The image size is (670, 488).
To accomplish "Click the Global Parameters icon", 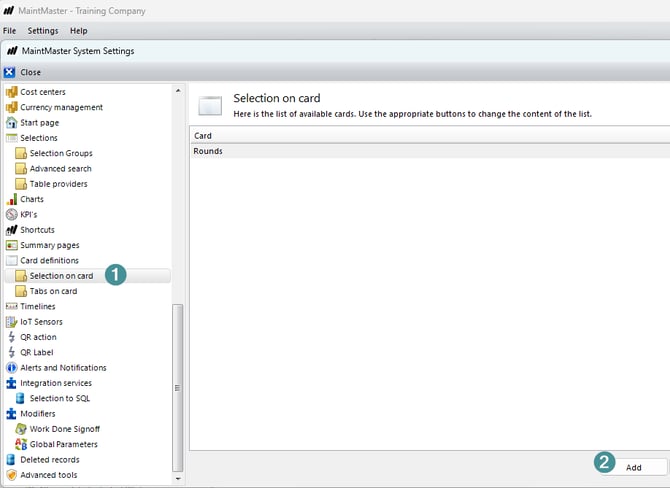I will click(21, 444).
